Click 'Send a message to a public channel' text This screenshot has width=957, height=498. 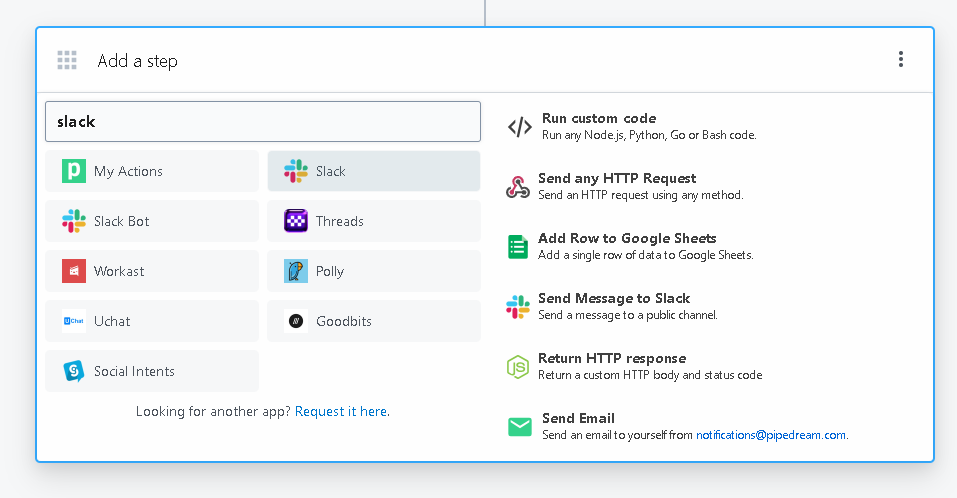pyautogui.click(x=627, y=315)
